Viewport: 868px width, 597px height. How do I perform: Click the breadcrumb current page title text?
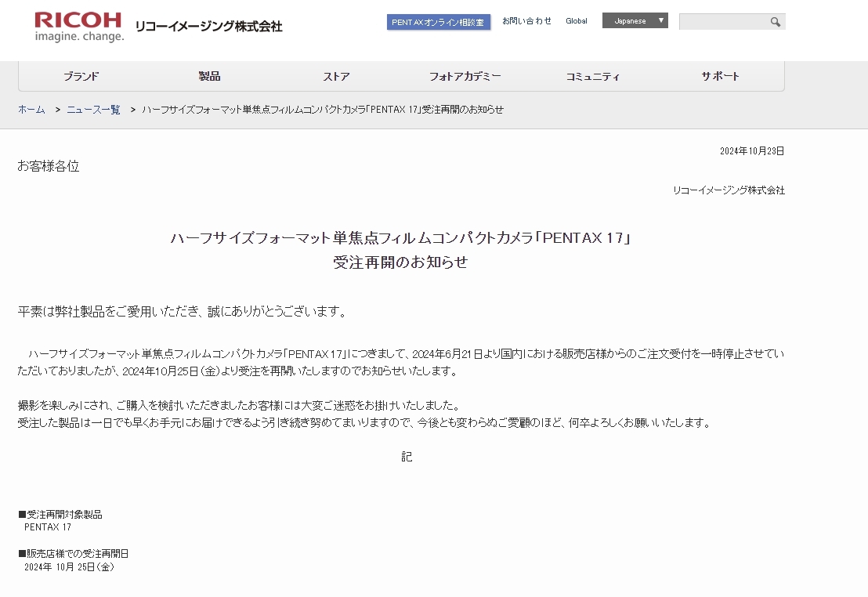click(323, 110)
